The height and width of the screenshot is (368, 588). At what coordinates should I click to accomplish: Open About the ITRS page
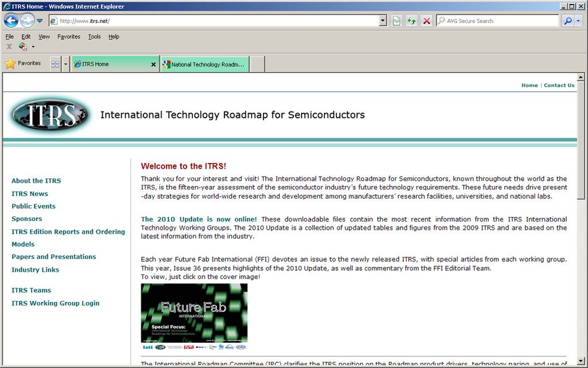click(36, 181)
